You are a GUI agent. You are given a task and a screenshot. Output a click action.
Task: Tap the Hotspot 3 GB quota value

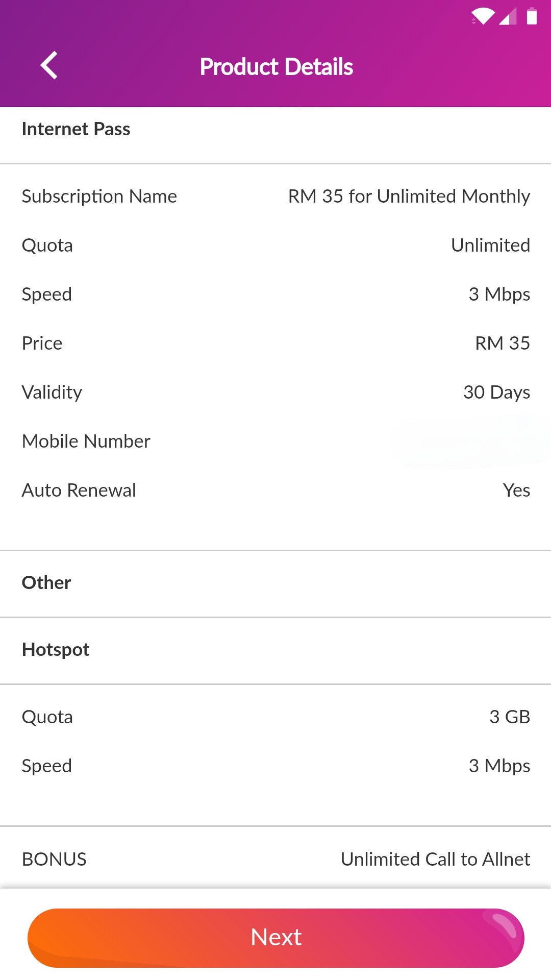[509, 717]
